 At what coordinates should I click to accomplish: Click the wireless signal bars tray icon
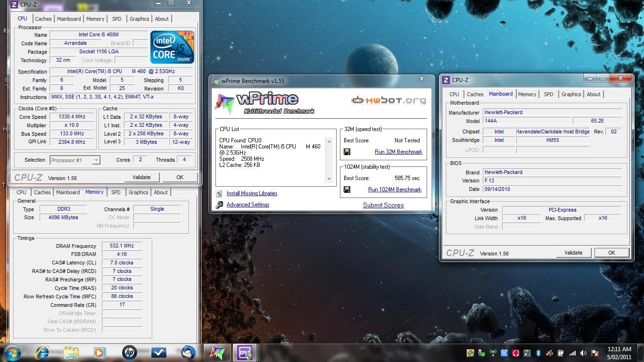pos(572,353)
